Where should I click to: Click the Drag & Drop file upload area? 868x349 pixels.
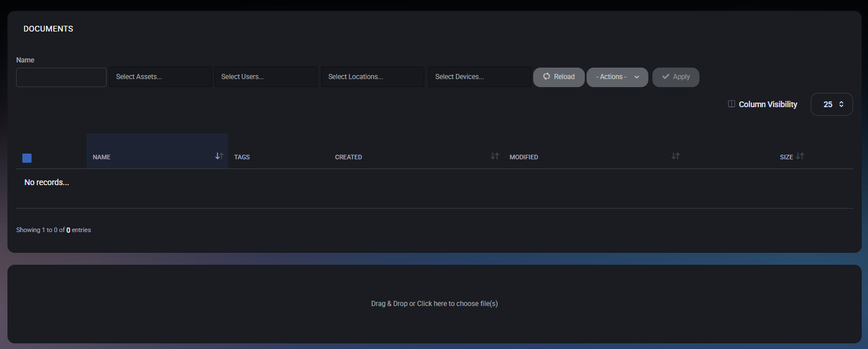[434, 304]
